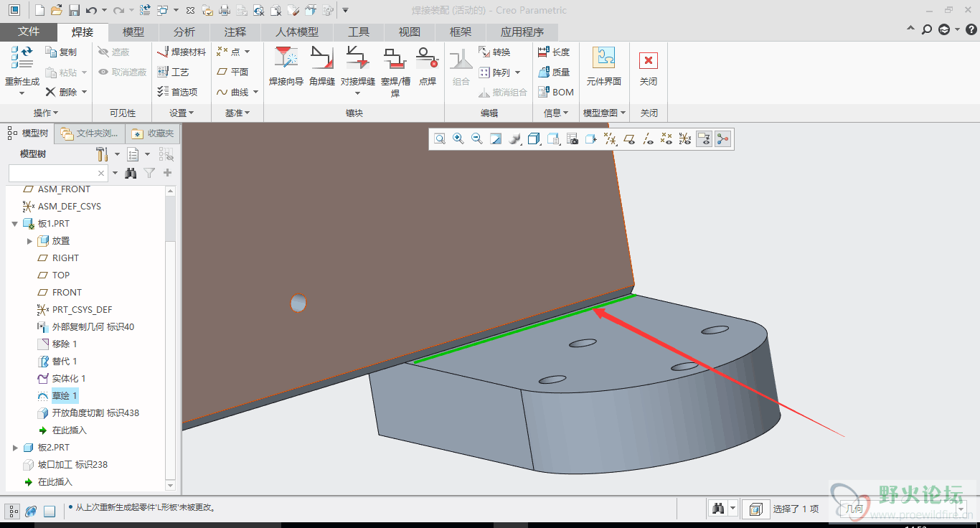
Task: Open the Model Intent (模型意图) group
Action: click(604, 113)
